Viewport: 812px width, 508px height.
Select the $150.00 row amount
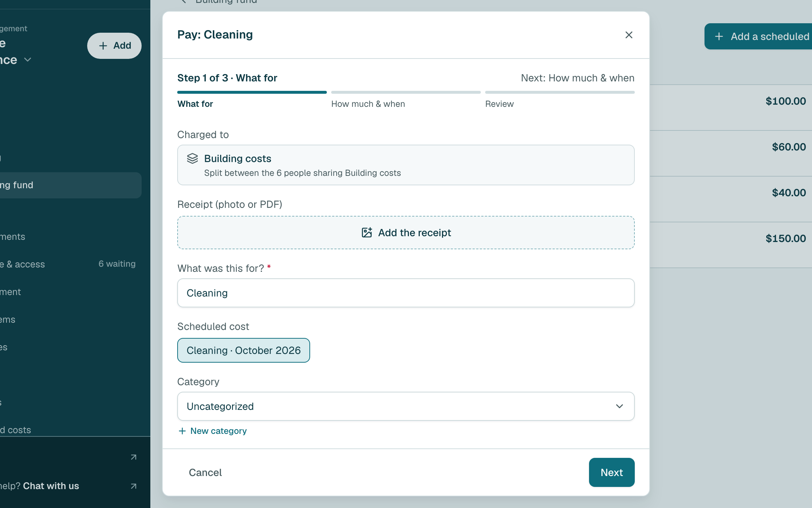[785, 238]
